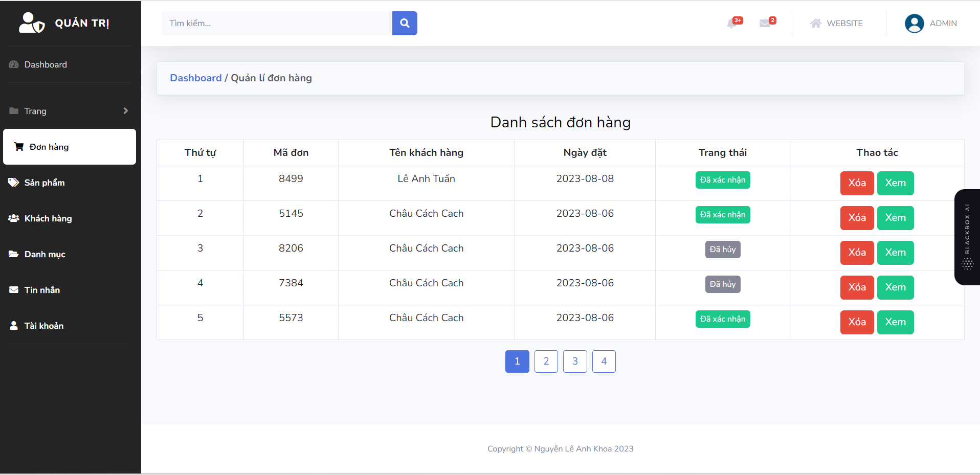This screenshot has width=980, height=475.
Task: Go to pagination page 3
Action: click(x=575, y=361)
